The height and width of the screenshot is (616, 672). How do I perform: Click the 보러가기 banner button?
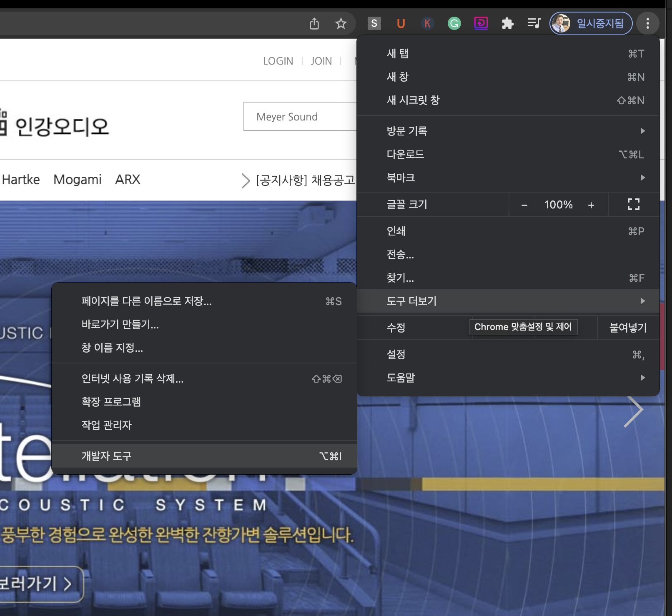tap(41, 583)
